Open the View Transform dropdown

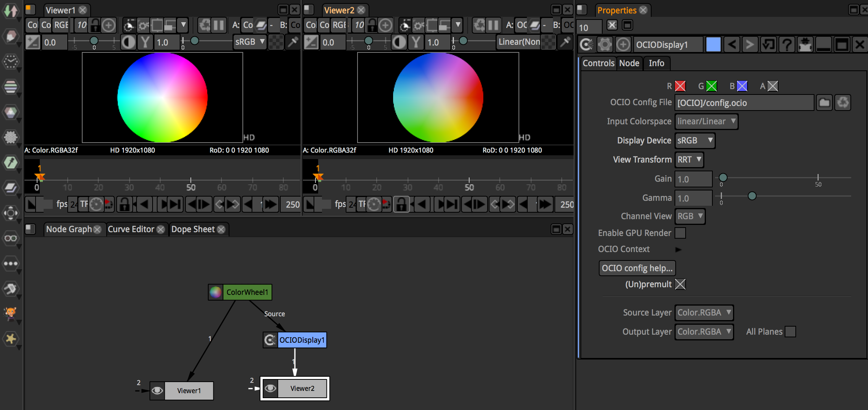coord(689,159)
